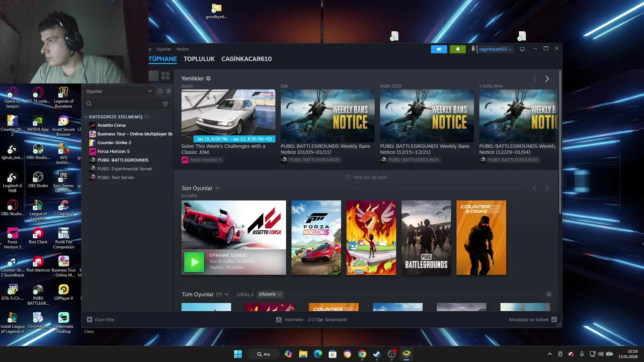
Task: Collapse the Tüm Oyunlar shelf arrow
Action: (548, 294)
